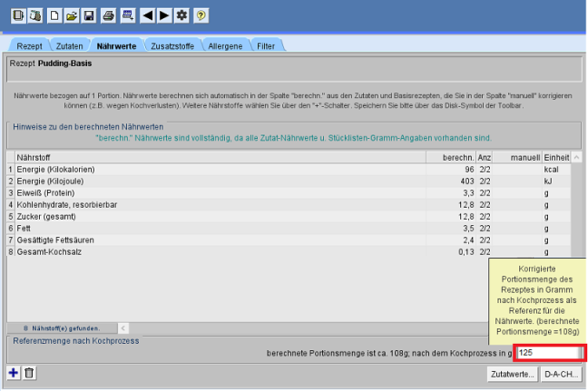This screenshot has width=588, height=391.
Task: Go to previous record with left arrow
Action: 147,15
